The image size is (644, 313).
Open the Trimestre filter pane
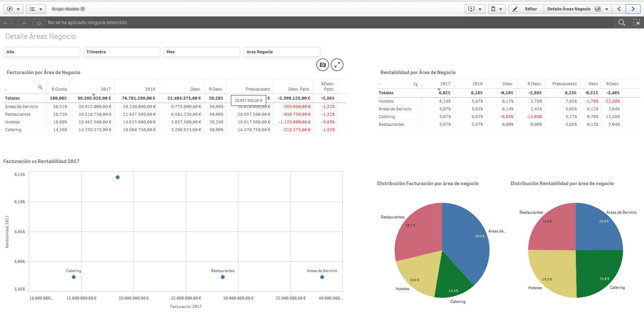coord(121,52)
